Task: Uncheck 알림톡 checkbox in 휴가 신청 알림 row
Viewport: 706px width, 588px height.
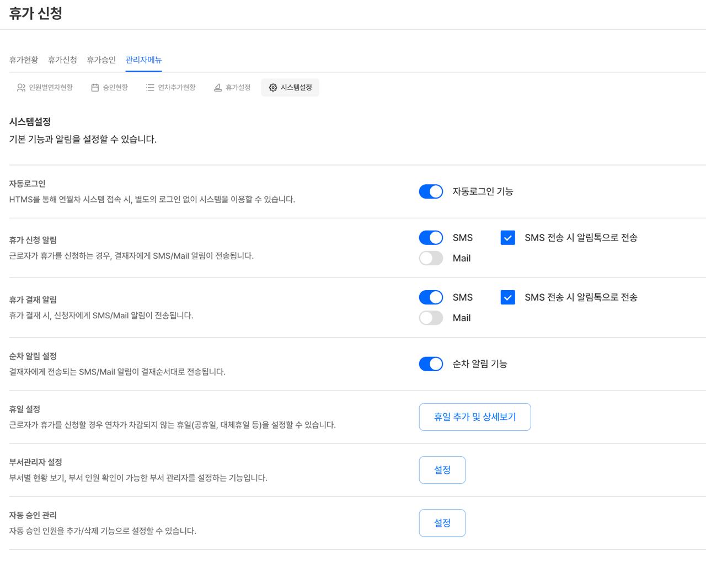Action: tap(508, 238)
